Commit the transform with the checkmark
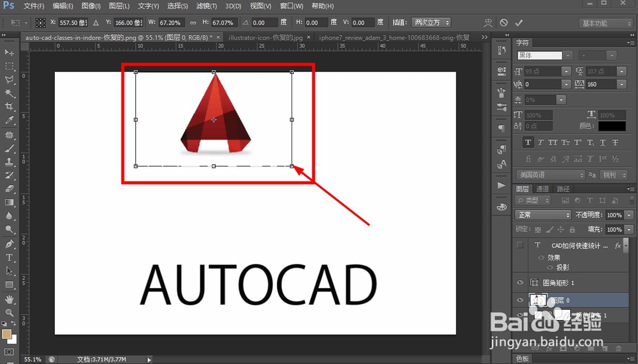Viewport: 638px width, 364px height. pos(519,23)
